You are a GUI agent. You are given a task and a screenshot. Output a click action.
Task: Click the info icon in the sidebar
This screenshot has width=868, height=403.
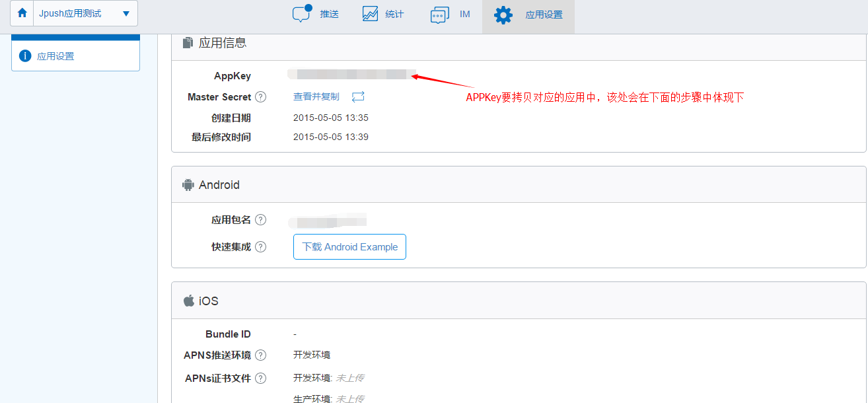coord(25,56)
